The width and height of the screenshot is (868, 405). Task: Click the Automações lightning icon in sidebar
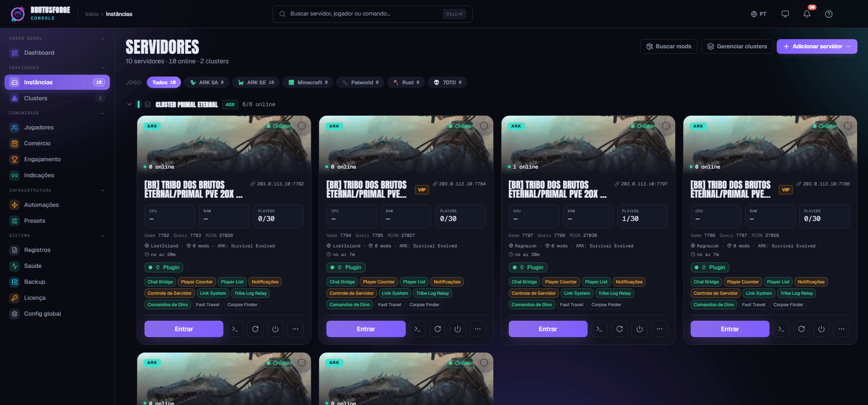tap(15, 205)
